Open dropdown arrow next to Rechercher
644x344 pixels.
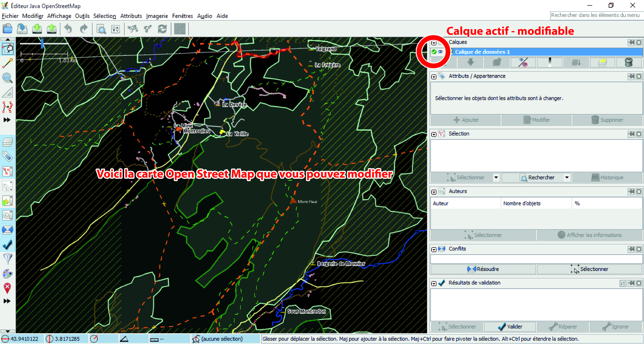pyautogui.click(x=567, y=177)
